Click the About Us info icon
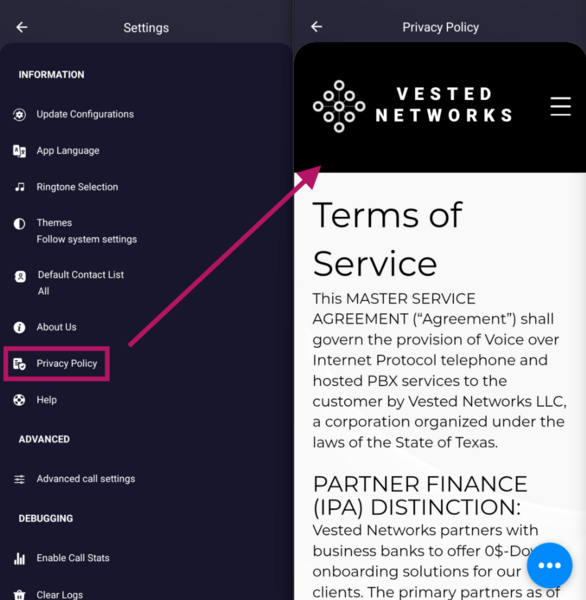 [20, 327]
